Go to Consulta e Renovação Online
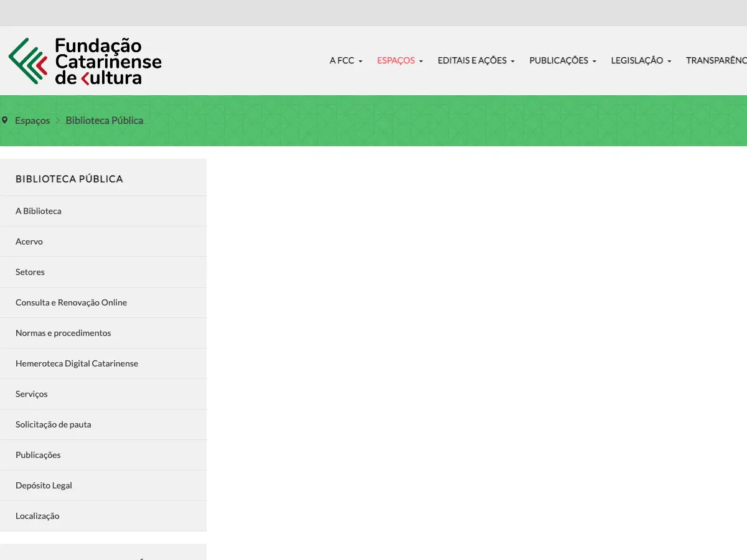This screenshot has height=560, width=747. coord(103,302)
